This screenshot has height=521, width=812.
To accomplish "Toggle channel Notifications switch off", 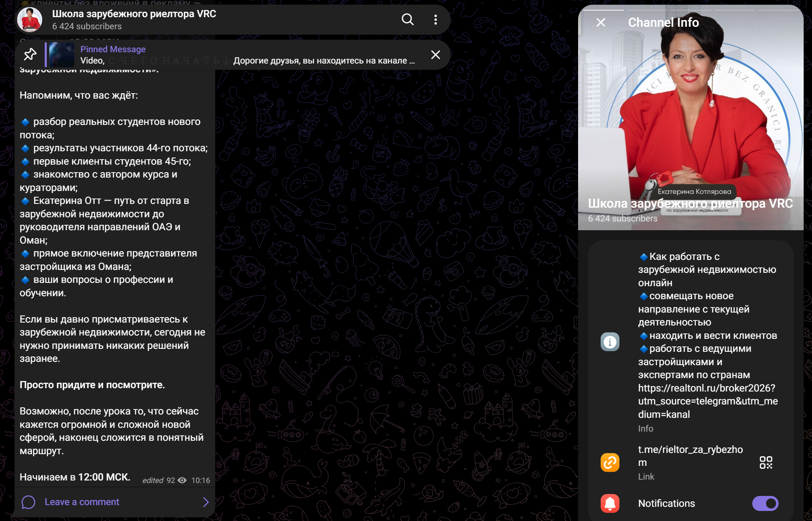I will [765, 503].
